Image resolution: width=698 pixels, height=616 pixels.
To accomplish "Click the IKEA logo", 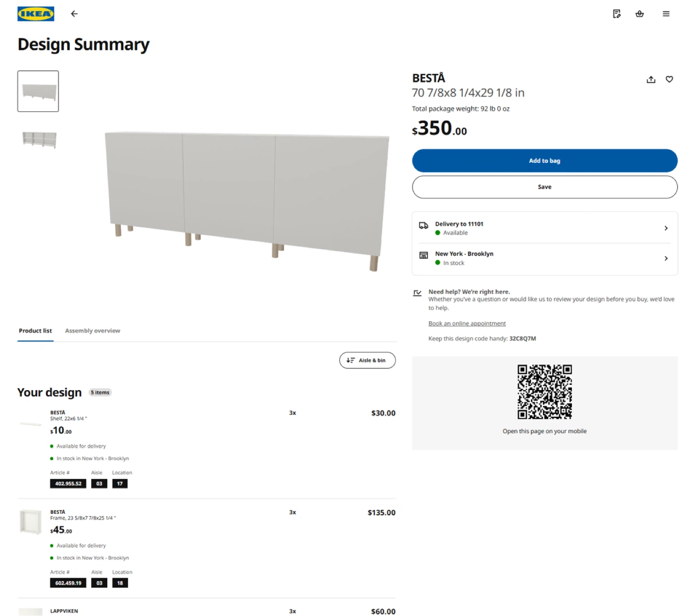I will coord(36,14).
